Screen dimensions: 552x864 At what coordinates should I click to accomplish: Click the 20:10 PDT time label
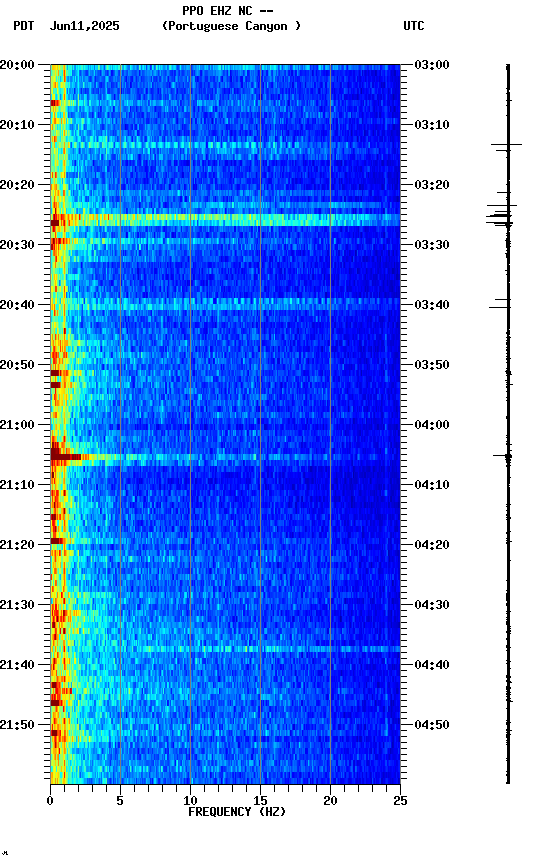[17, 125]
